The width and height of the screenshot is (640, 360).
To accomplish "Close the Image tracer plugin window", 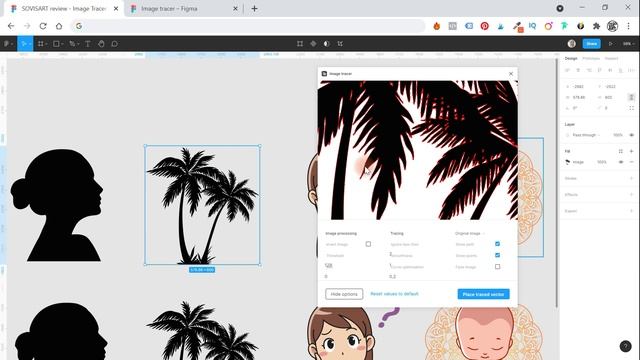I will click(511, 74).
